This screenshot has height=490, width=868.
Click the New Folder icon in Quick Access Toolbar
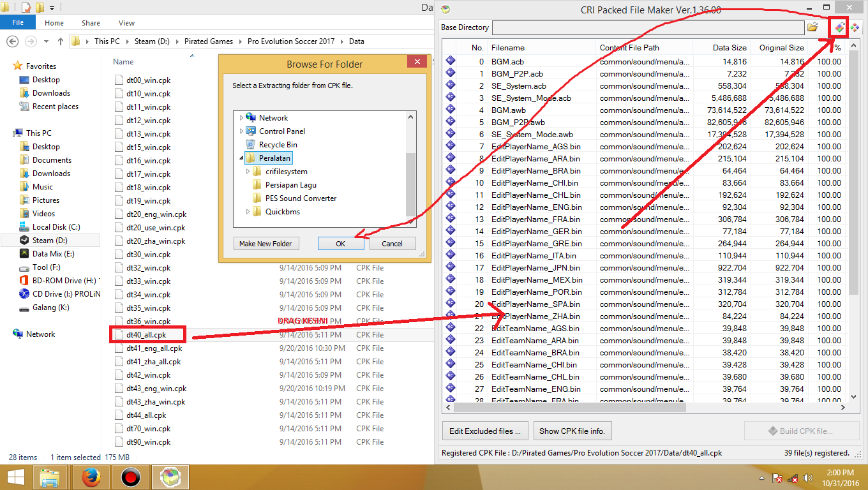tap(40, 8)
